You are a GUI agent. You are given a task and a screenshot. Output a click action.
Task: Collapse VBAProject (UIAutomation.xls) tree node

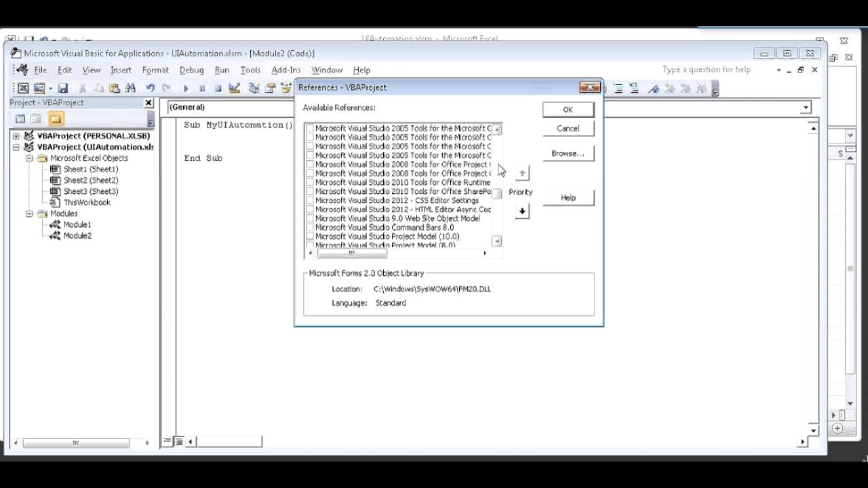click(16, 146)
